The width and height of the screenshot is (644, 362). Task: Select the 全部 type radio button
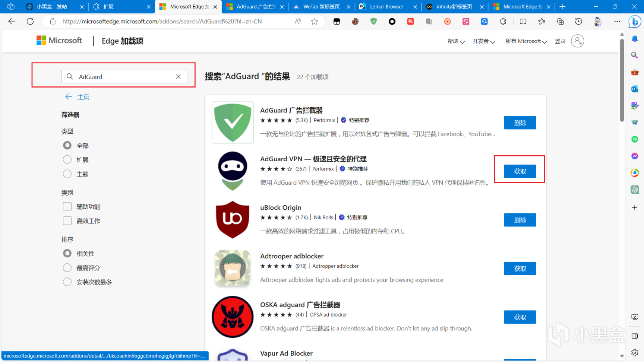click(x=67, y=145)
